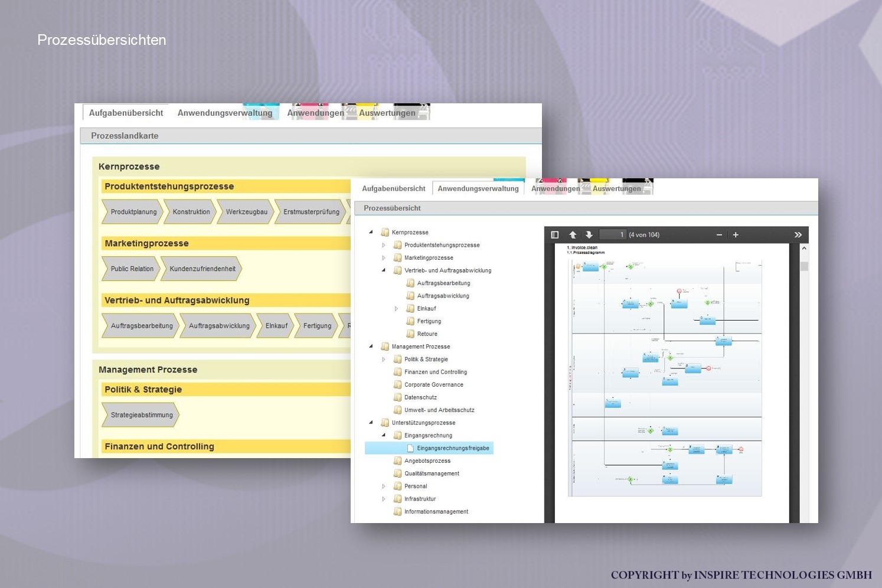Click folder icon of Produktentstehungsprozesse tree node
882x588 pixels.
pyautogui.click(x=398, y=245)
